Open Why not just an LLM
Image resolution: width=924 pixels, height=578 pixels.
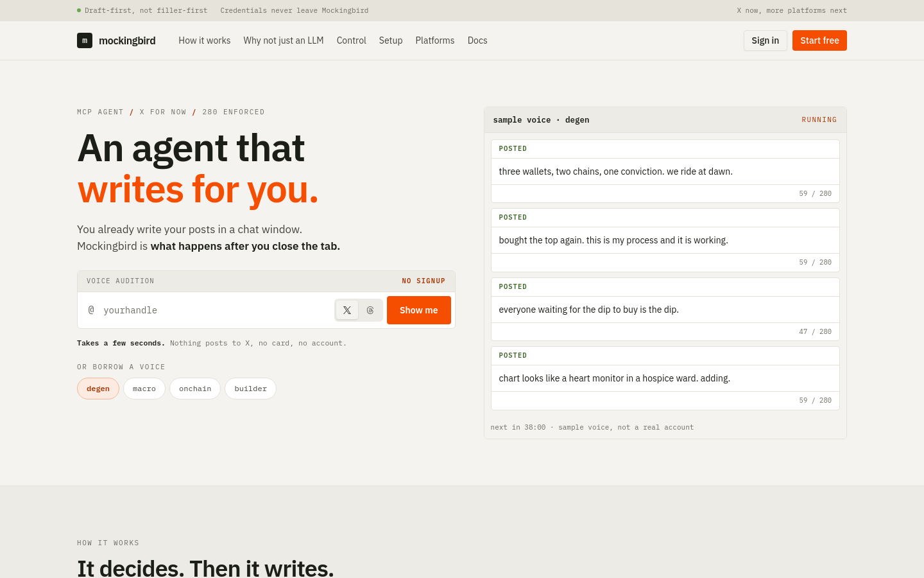[284, 40]
